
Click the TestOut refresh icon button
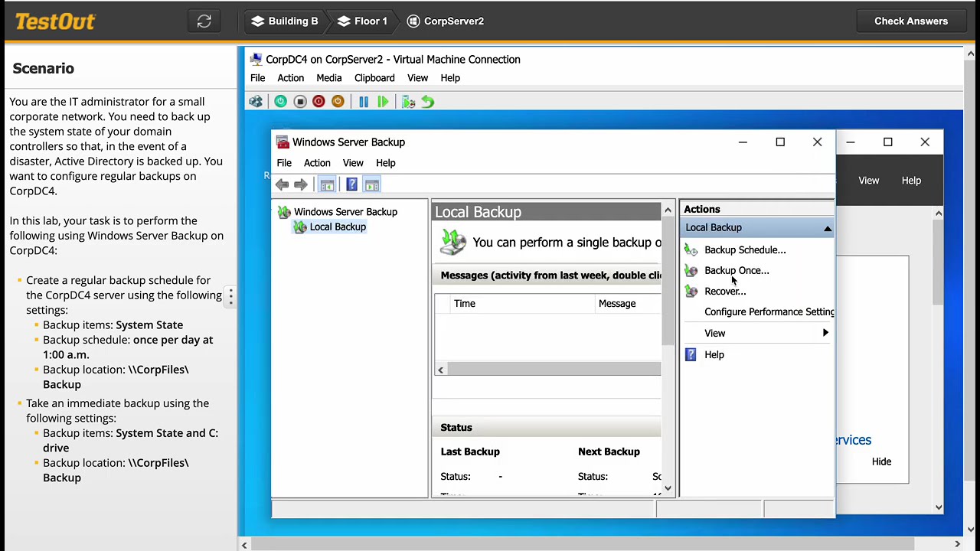[204, 21]
